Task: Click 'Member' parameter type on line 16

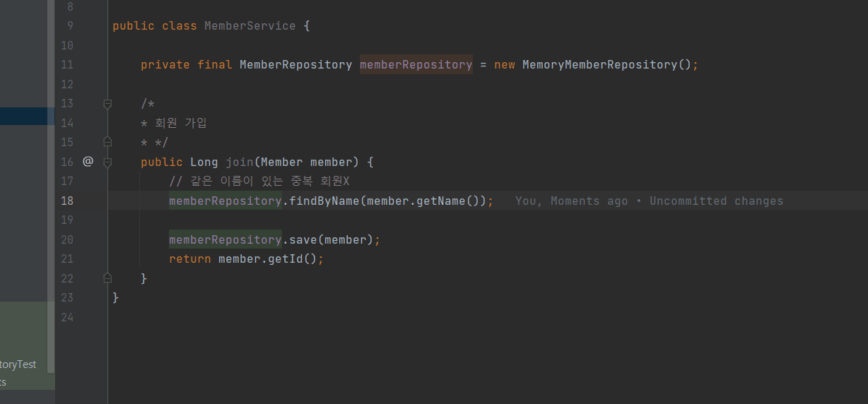Action: [282, 162]
